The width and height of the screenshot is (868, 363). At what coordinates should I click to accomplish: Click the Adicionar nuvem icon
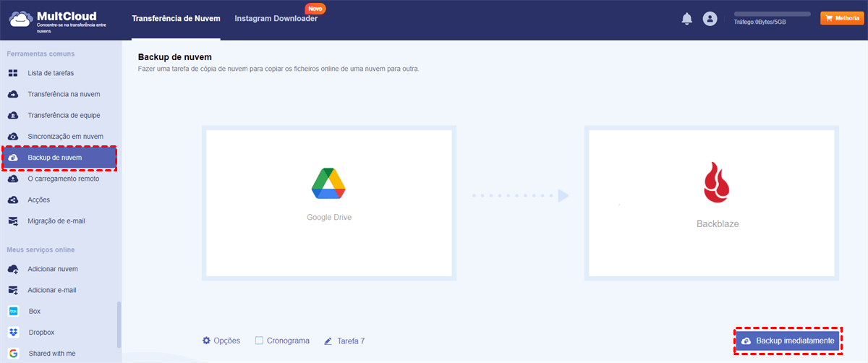(x=13, y=269)
